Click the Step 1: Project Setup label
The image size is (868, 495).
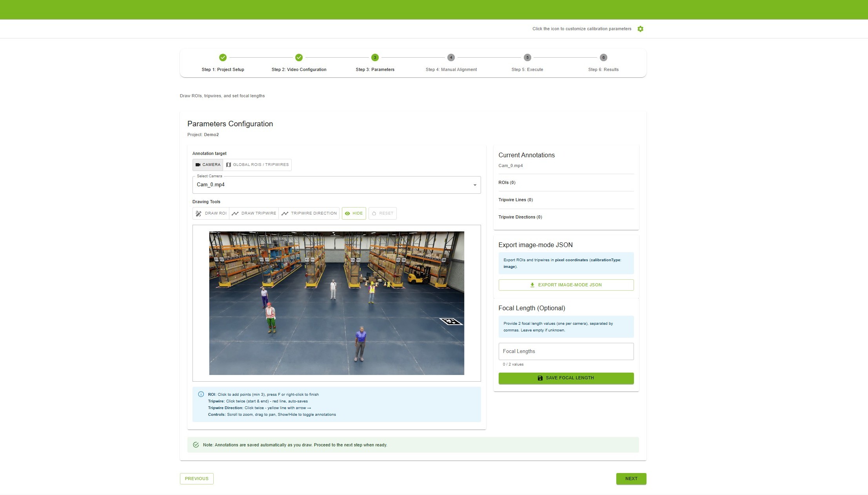point(223,69)
